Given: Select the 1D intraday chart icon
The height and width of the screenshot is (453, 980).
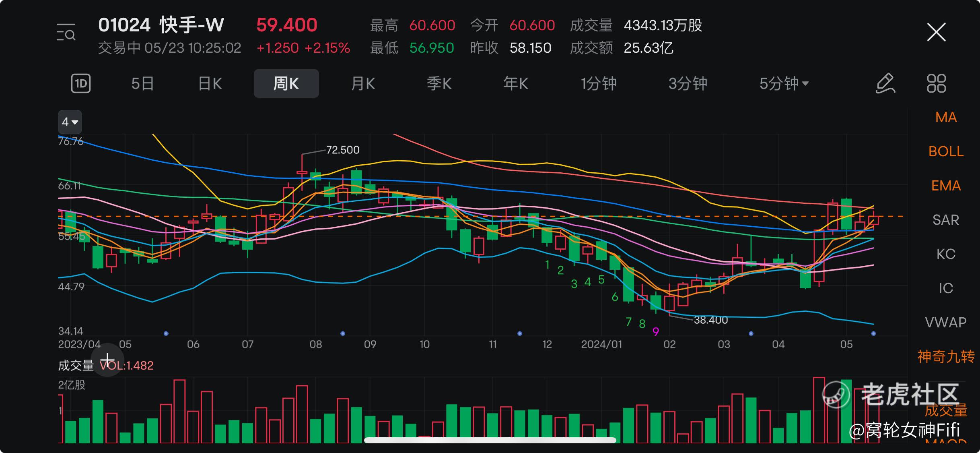Looking at the screenshot, I should point(81,84).
